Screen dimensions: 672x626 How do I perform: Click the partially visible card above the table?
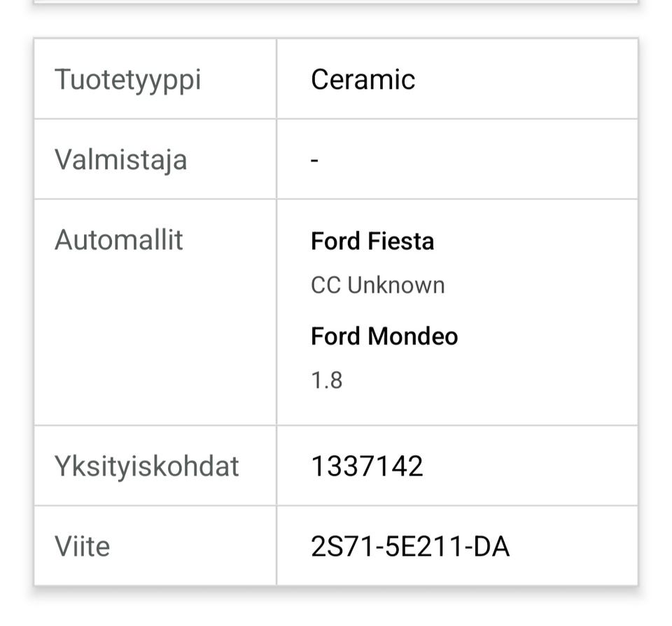[x=336, y=2]
